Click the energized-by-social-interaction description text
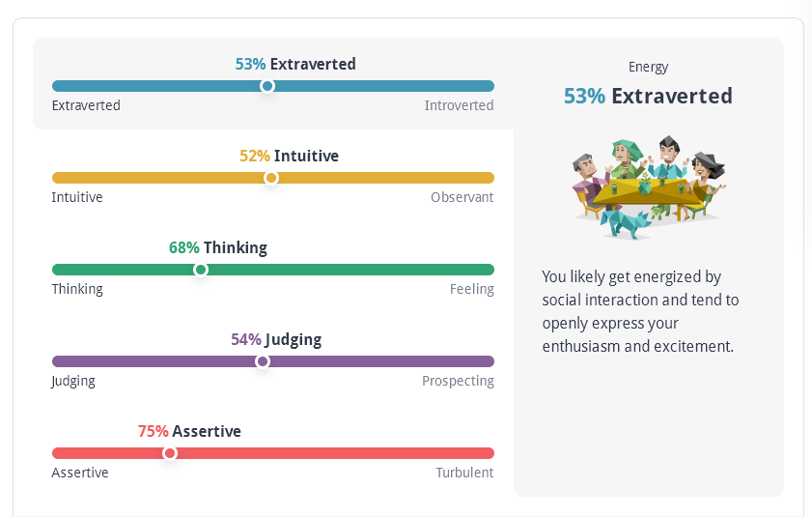Screen dimensions: 812x517 tap(640, 311)
